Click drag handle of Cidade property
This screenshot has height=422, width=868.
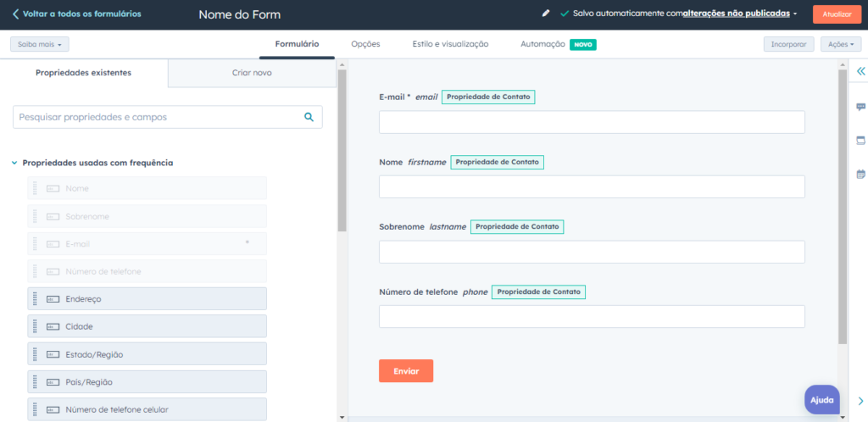pyautogui.click(x=35, y=326)
